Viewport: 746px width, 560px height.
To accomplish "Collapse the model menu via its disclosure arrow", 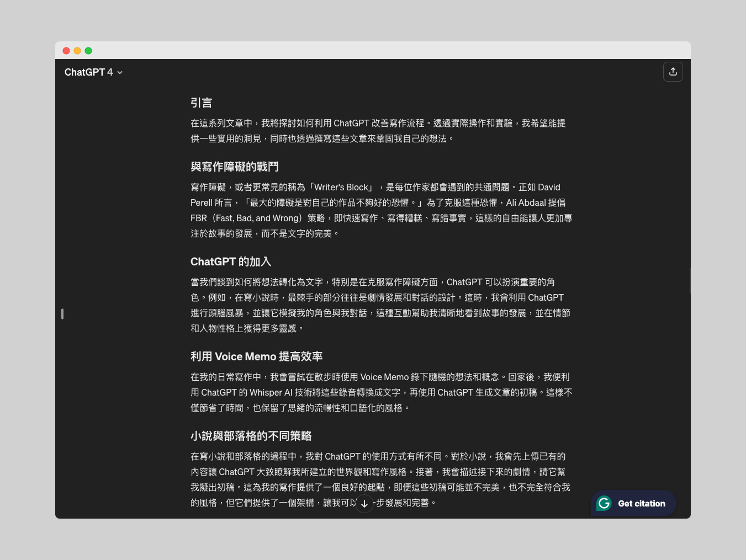I will [x=119, y=72].
